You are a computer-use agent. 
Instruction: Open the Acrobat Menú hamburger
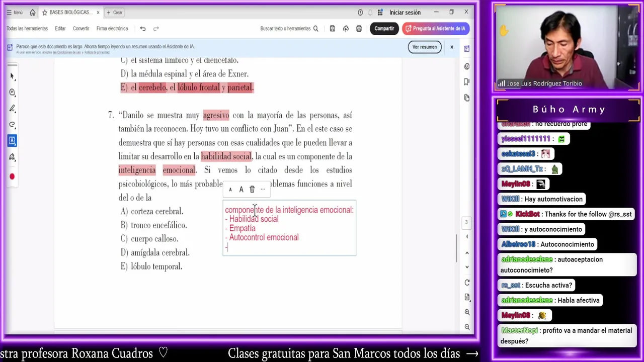tap(15, 13)
